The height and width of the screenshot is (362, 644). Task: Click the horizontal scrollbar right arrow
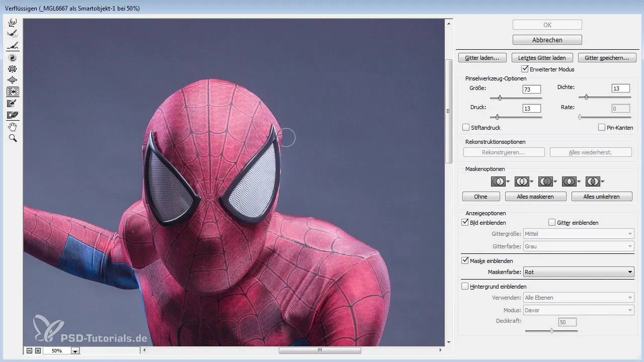point(441,350)
